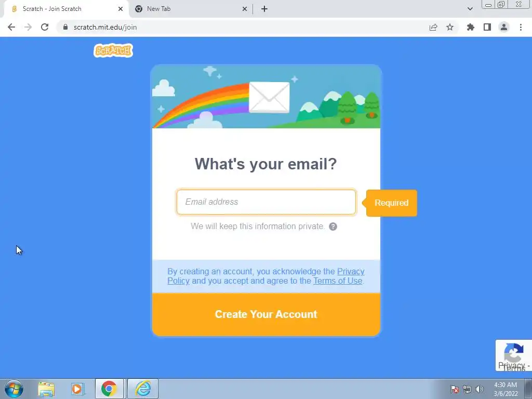Reload the Scratch join page
Screen dimensions: 532x399
(x=45, y=27)
